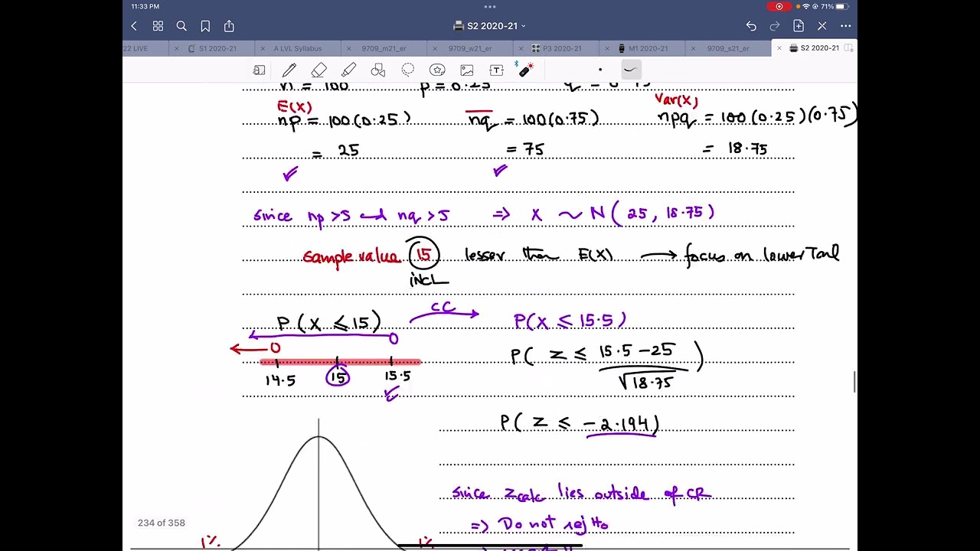Open the share/export icon

coord(229,26)
